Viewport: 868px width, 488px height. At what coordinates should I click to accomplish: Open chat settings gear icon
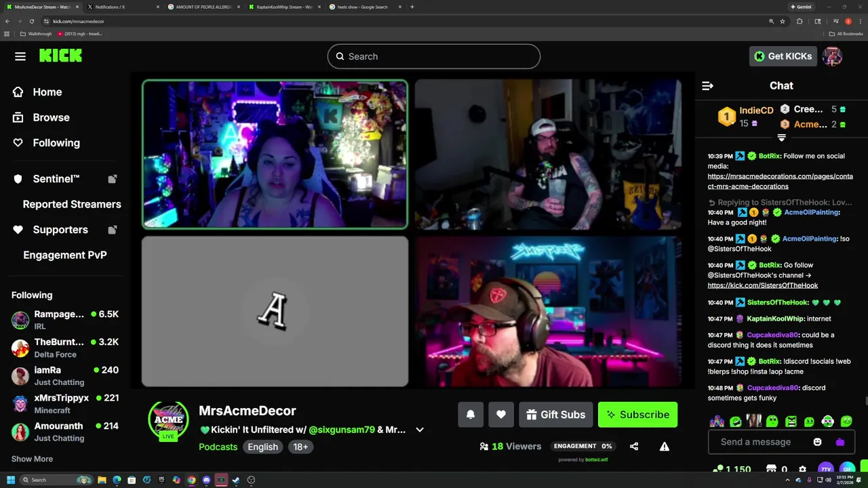click(x=803, y=469)
